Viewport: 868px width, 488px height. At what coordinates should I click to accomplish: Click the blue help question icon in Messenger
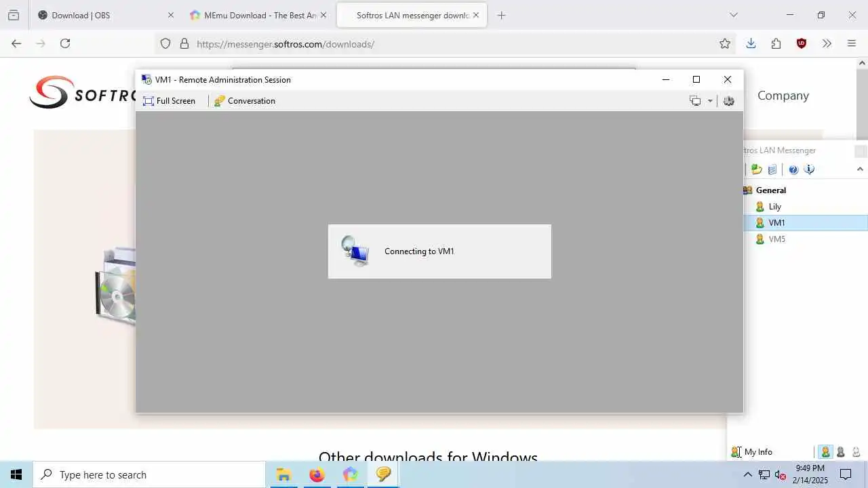point(793,169)
